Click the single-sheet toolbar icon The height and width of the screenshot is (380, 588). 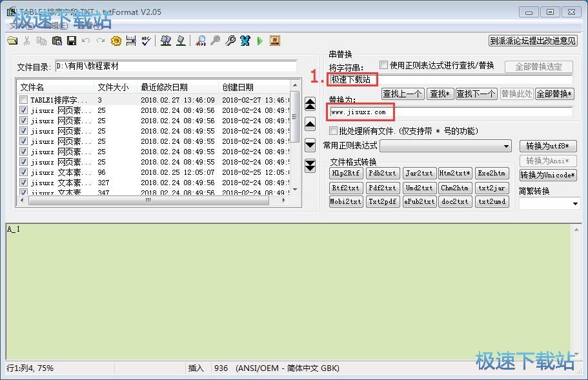[x=181, y=41]
